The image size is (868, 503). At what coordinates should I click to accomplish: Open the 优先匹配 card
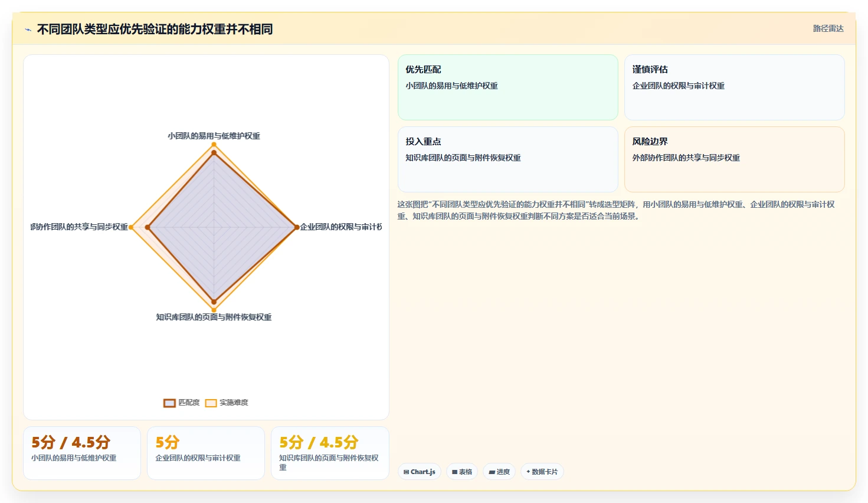coord(507,87)
